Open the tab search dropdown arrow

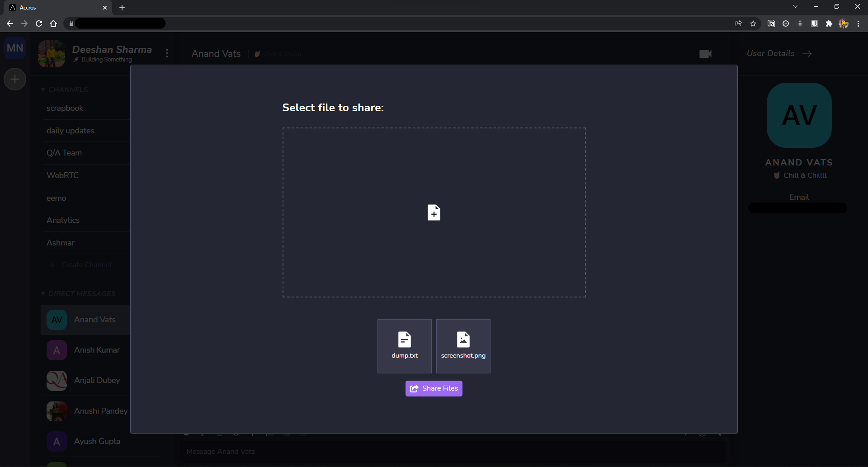pyautogui.click(x=795, y=6)
